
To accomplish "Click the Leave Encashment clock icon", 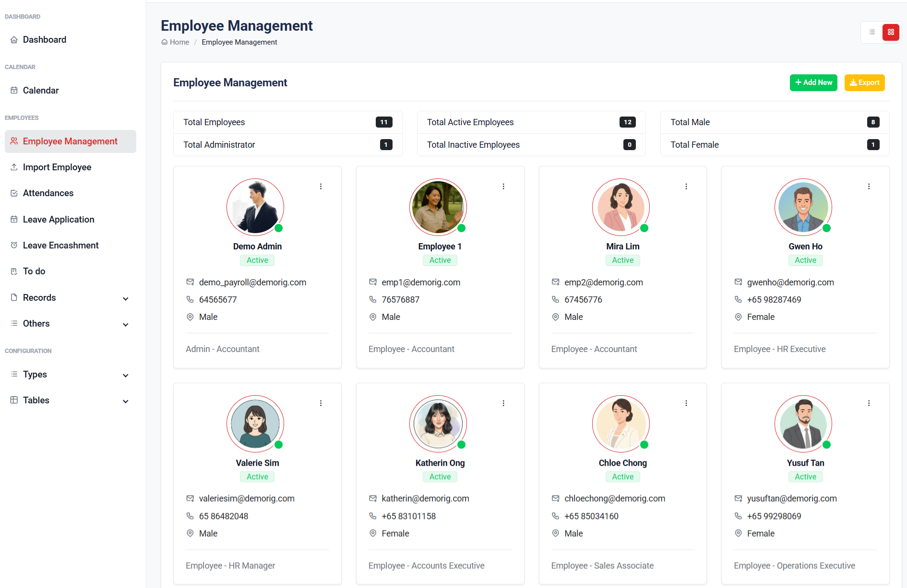I will (14, 246).
